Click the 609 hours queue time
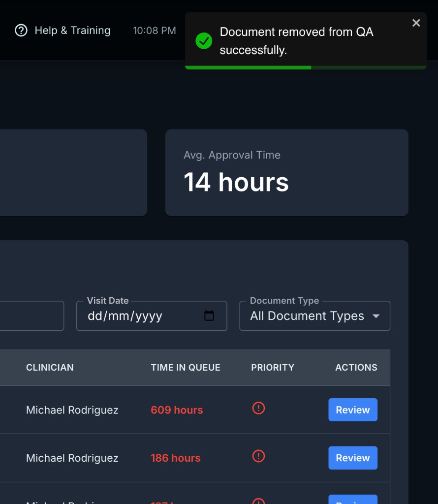This screenshot has width=438, height=504. (177, 410)
